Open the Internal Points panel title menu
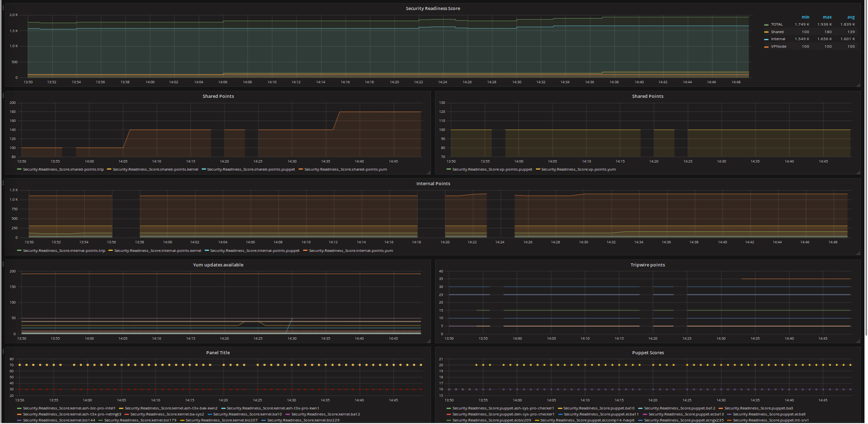Image resolution: width=868 pixels, height=424 pixels. pyautogui.click(x=433, y=184)
